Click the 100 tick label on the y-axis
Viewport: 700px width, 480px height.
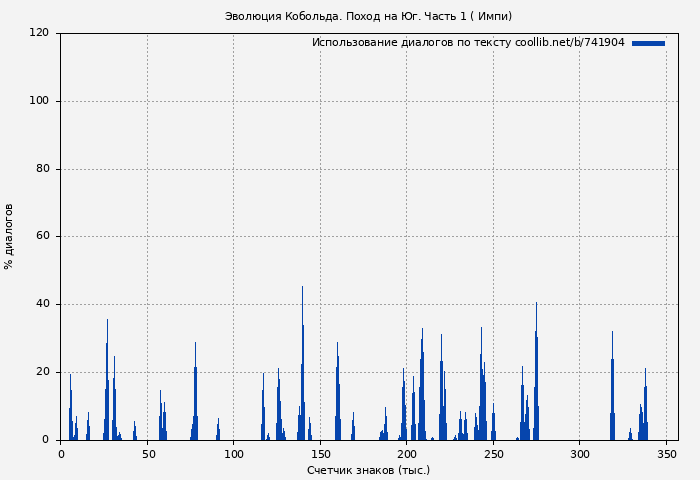click(39, 101)
